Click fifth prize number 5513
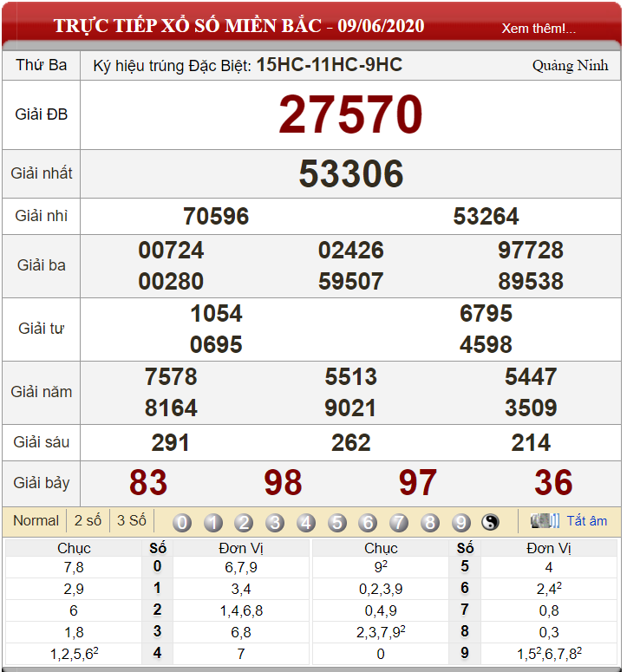Viewport: 627px width, 672px height. coord(350,376)
